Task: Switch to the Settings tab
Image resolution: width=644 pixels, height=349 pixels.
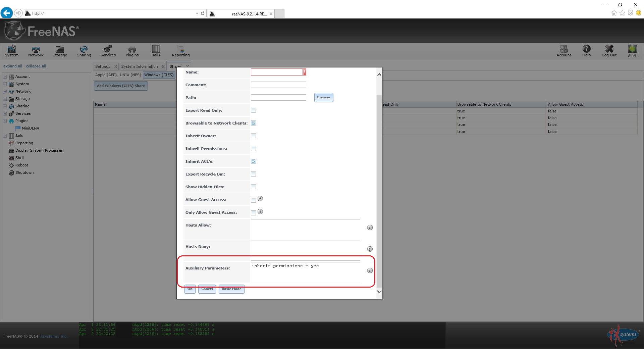Action: 103,66
